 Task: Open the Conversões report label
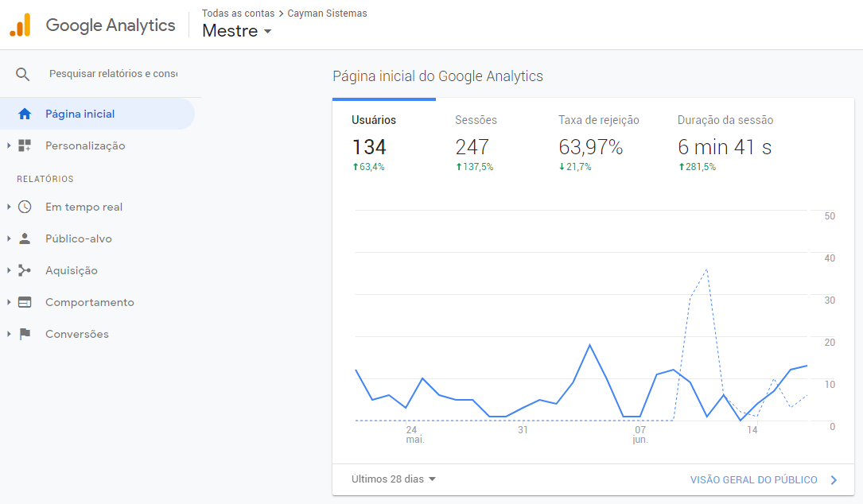[x=77, y=334]
